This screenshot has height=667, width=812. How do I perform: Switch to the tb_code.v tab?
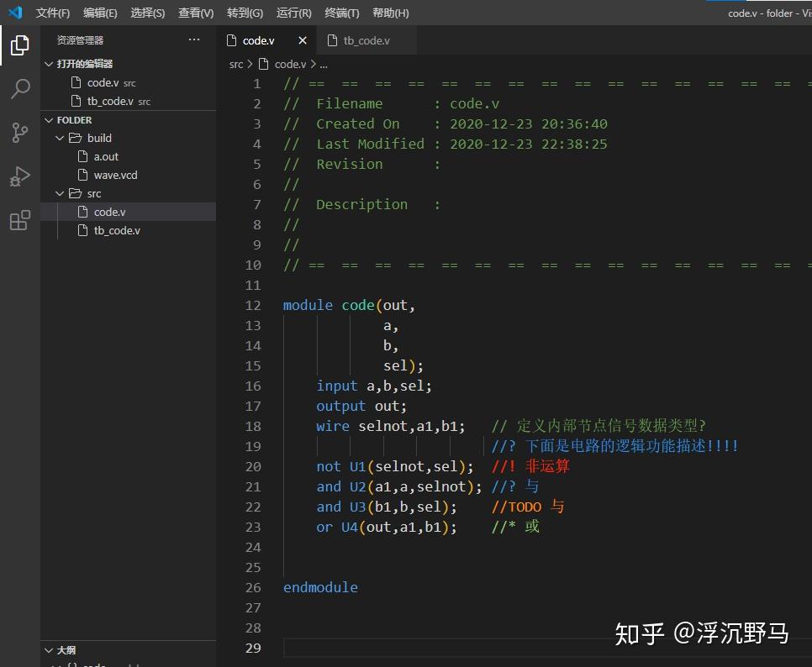[x=366, y=39]
